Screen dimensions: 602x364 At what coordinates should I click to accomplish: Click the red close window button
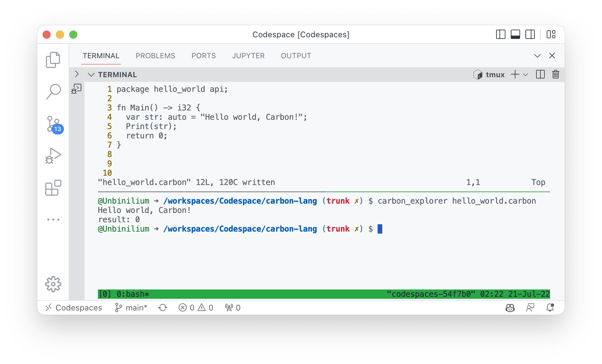[47, 35]
